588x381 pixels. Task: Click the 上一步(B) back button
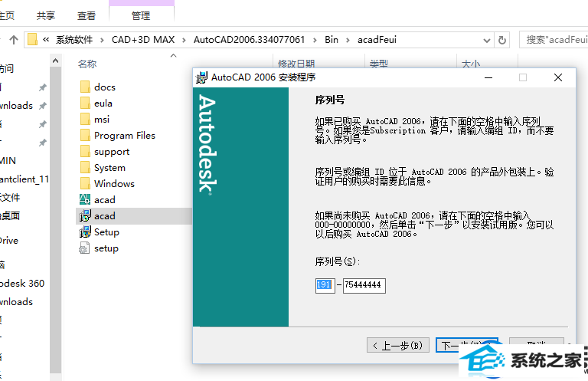397,346
